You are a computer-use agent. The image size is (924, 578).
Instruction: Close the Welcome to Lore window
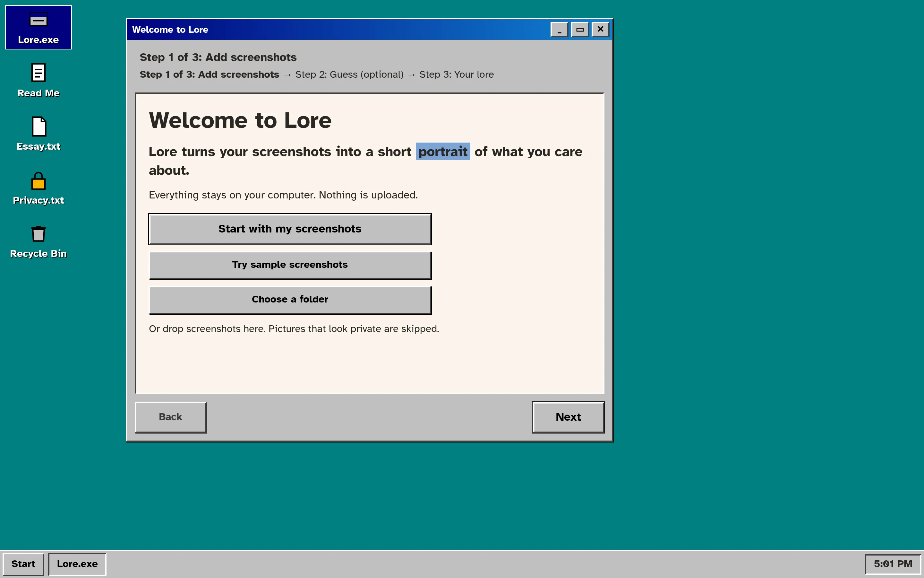click(x=600, y=30)
